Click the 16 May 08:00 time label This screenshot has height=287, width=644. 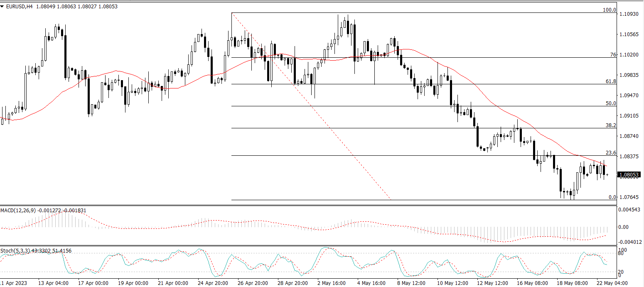532,283
